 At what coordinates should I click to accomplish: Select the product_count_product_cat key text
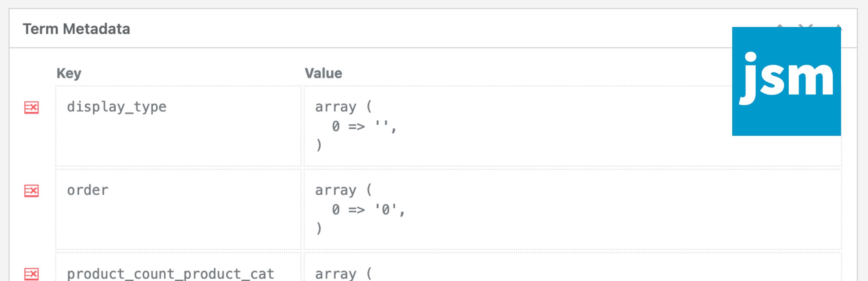pos(171,274)
